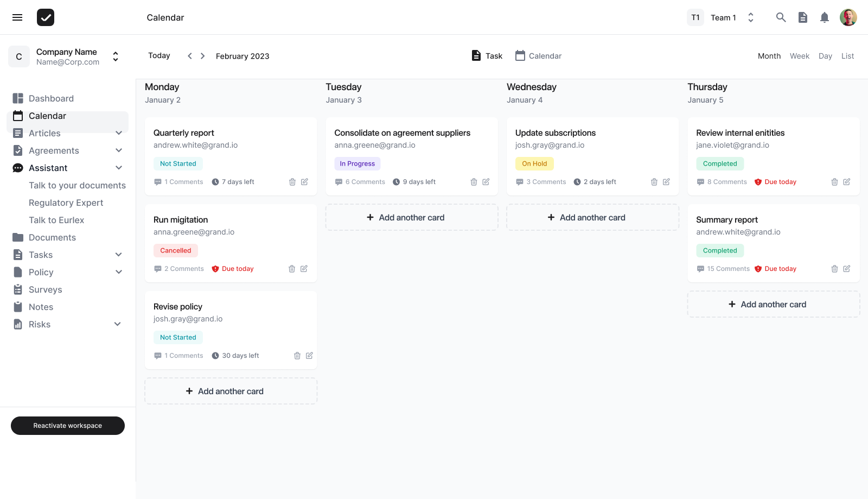The height and width of the screenshot is (499, 868).
Task: Edit the Revise policy card
Action: (x=309, y=356)
